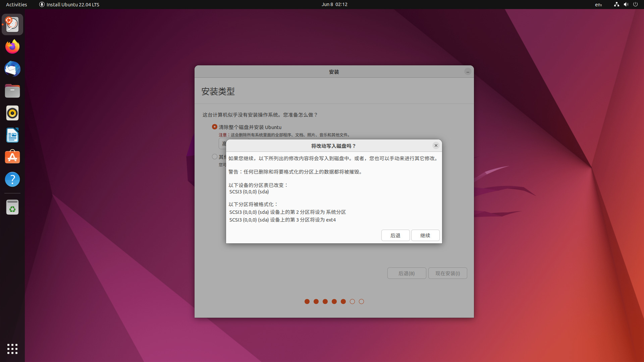Open the Help application
Viewport: 644px width, 362px height.
12,179
